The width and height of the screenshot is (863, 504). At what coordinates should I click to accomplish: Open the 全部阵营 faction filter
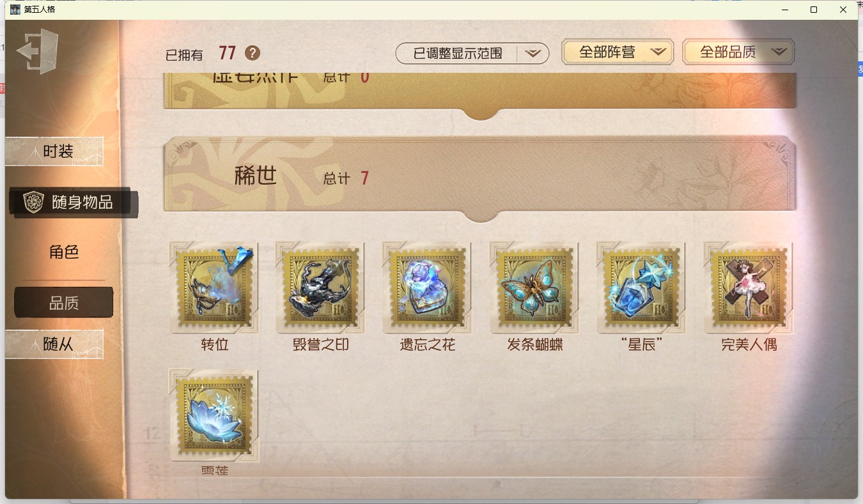click(618, 52)
